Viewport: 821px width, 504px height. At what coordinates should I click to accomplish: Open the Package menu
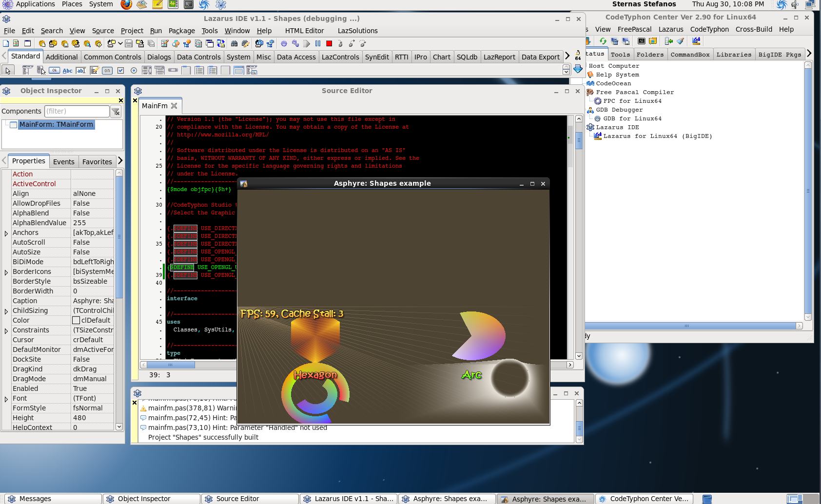pyautogui.click(x=182, y=31)
